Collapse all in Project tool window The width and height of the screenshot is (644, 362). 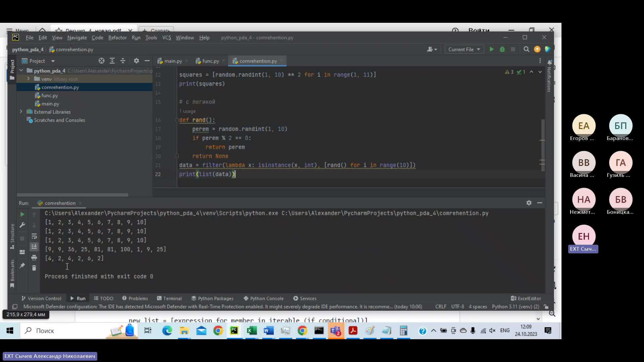123,61
